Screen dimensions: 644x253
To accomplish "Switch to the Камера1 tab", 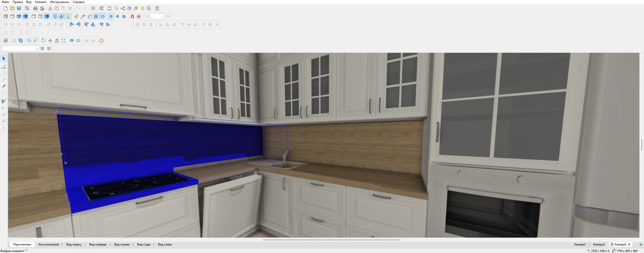I will click(x=580, y=244).
